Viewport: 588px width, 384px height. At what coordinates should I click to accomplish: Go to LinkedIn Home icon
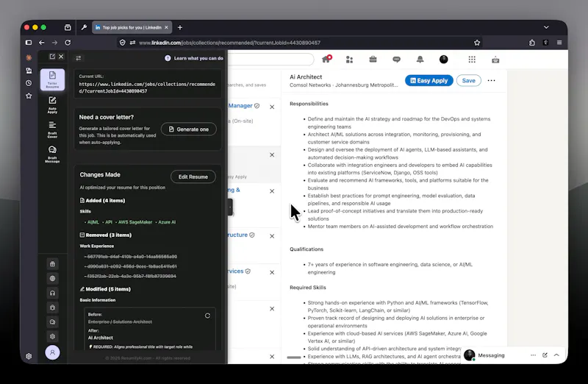pos(326,59)
